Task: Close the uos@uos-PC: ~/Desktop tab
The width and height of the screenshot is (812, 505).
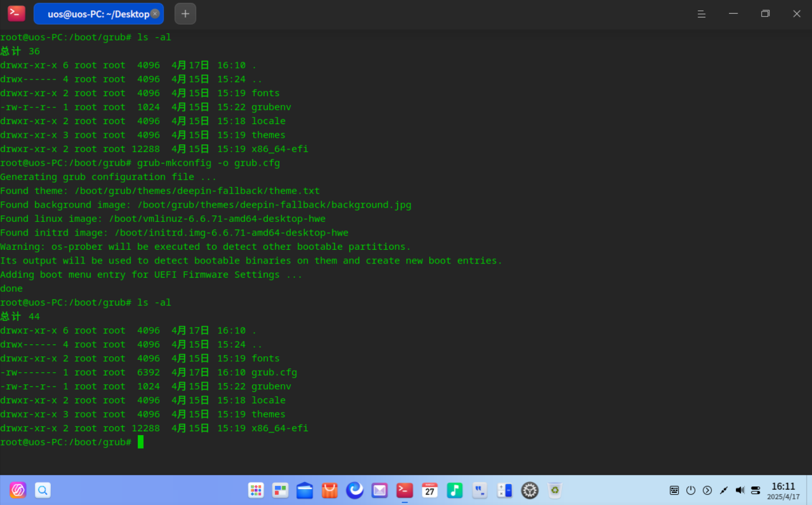Action: point(155,14)
